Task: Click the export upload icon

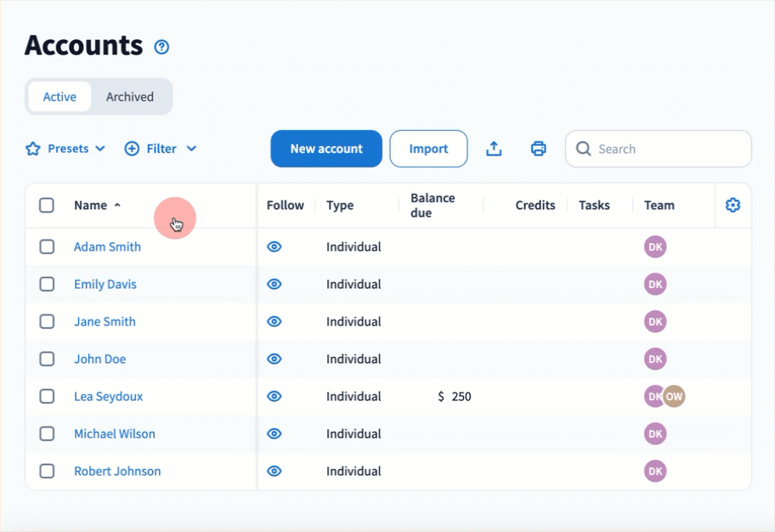Action: pyautogui.click(x=494, y=149)
